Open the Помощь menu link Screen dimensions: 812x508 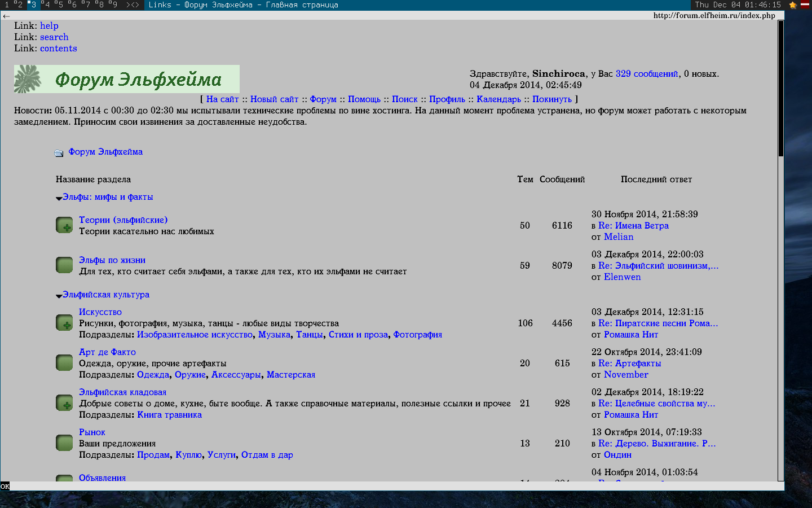point(364,99)
